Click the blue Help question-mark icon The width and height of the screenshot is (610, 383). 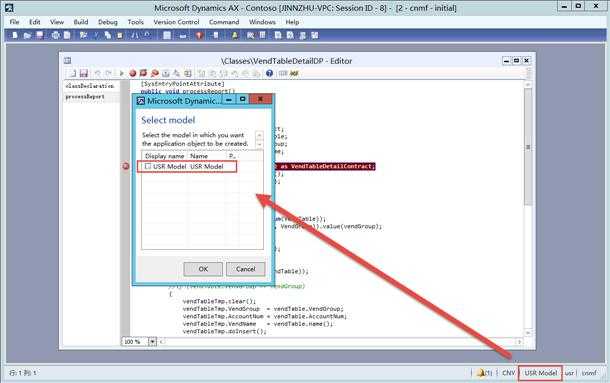coord(269,73)
